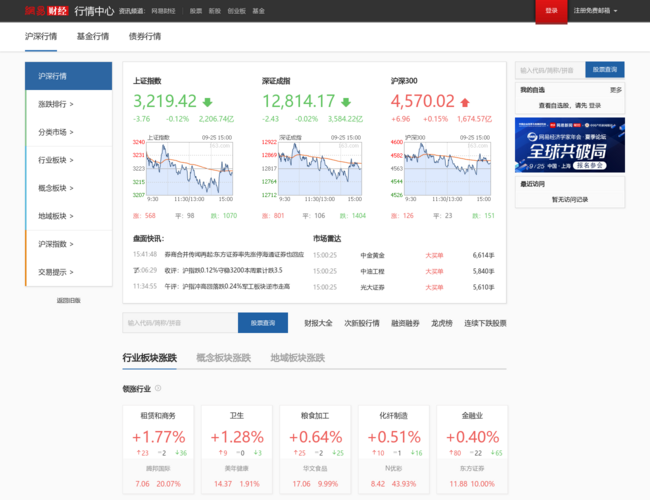Select the 地域板块涨跌 tab
650x500 pixels.
coord(298,358)
